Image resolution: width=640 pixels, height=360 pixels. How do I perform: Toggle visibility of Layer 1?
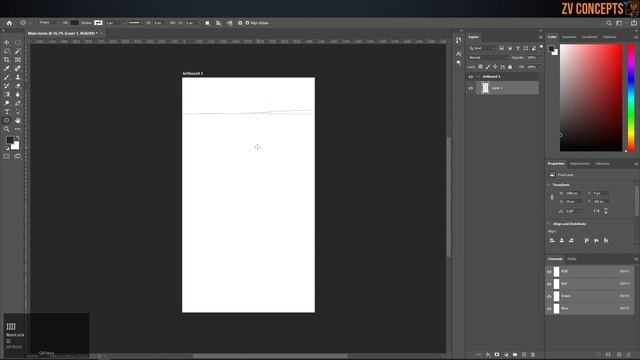pyautogui.click(x=471, y=88)
